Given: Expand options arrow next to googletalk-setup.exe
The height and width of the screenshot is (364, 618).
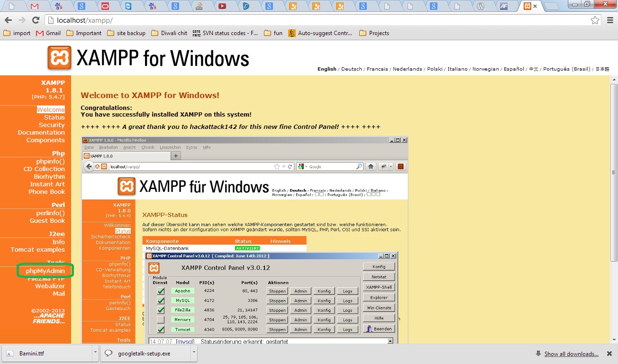Looking at the screenshot, I should (x=194, y=354).
